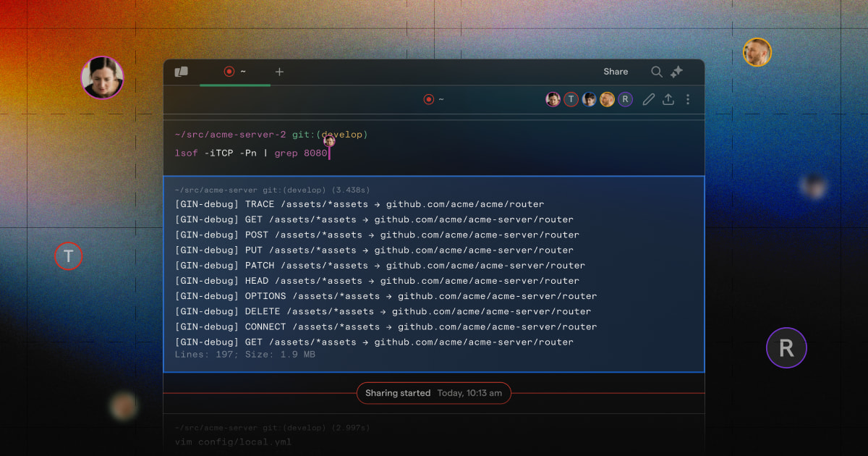Viewport: 868px width, 456px height.
Task: Click the search magnifier icon
Action: (656, 72)
